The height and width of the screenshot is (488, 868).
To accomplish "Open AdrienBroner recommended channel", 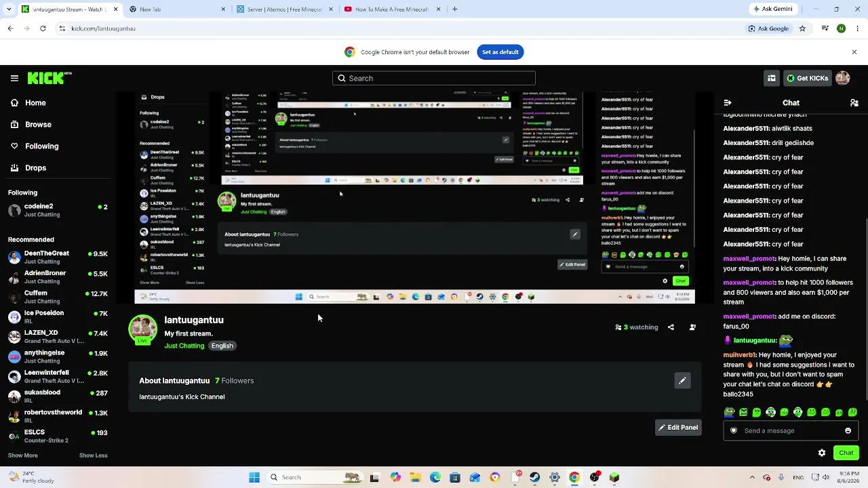I will pyautogui.click(x=58, y=277).
